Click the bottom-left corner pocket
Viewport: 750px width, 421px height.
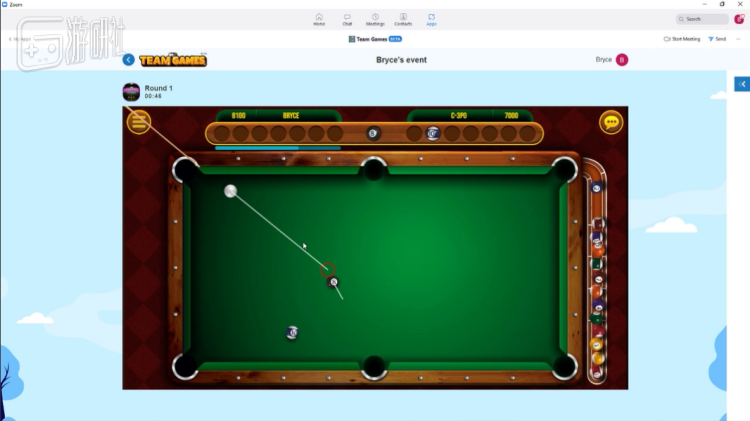(x=185, y=367)
